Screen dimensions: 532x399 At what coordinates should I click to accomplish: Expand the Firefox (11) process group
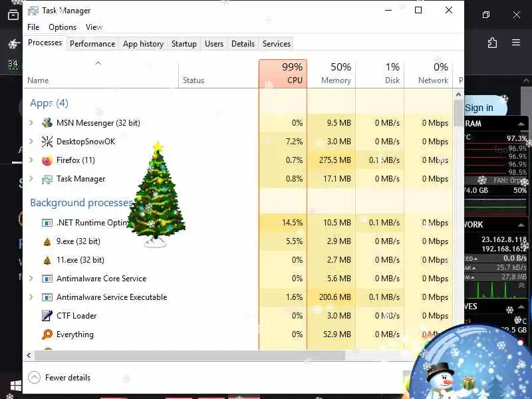point(31,160)
